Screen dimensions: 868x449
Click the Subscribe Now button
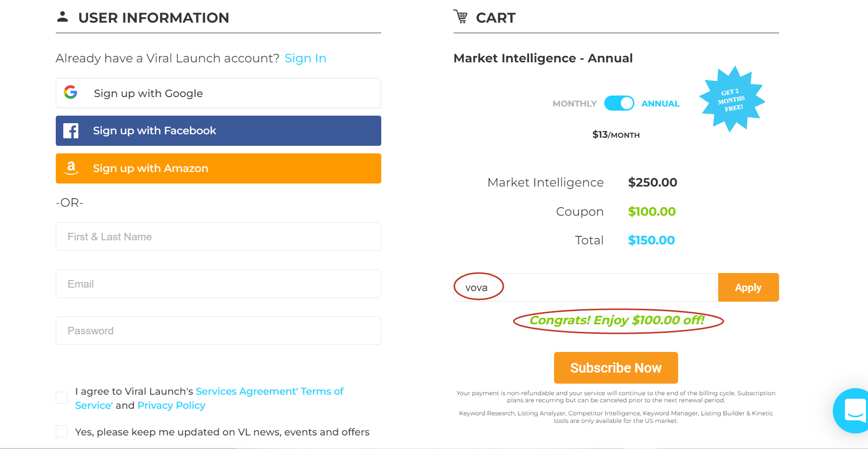pos(616,368)
